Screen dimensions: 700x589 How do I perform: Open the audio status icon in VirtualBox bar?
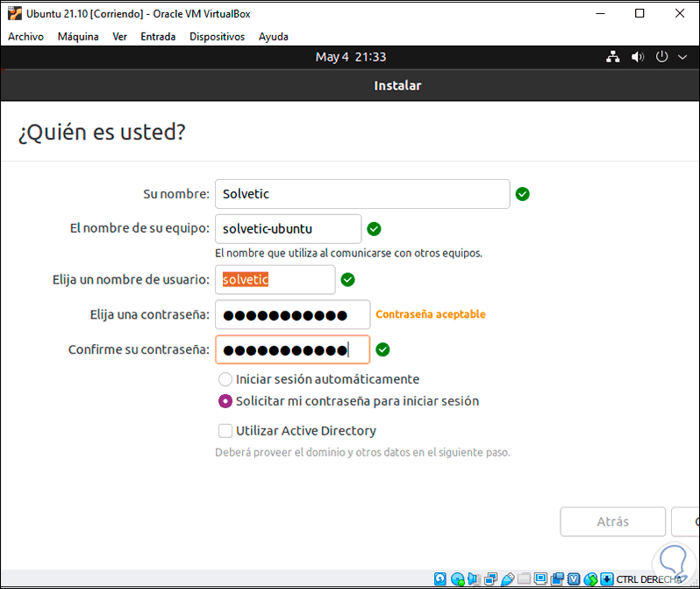pyautogui.click(x=474, y=579)
